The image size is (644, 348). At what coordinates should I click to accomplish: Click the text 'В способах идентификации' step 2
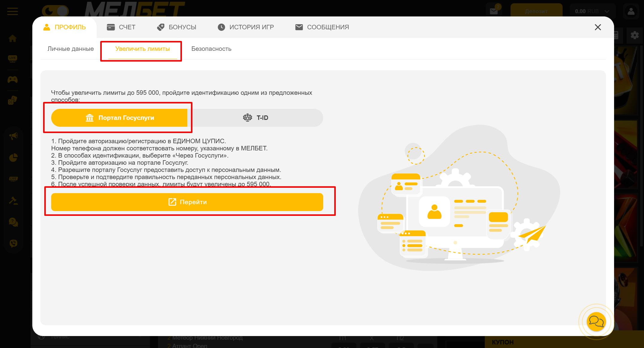[x=140, y=155]
